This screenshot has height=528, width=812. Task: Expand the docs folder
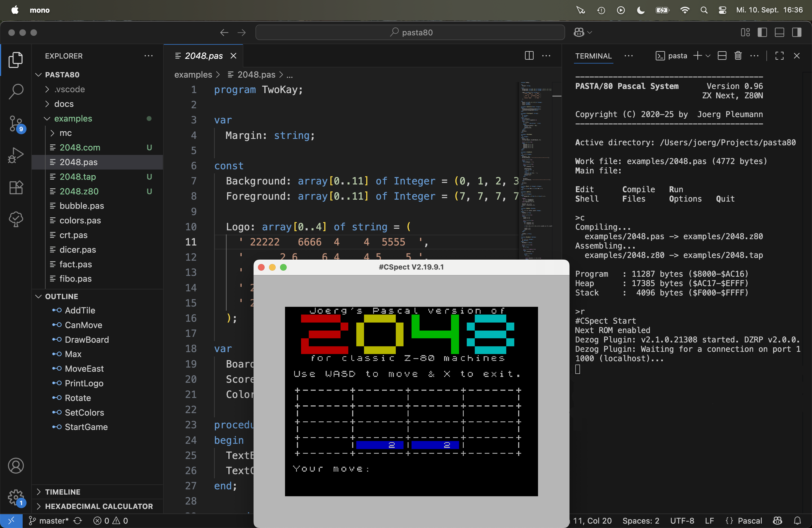click(97, 104)
